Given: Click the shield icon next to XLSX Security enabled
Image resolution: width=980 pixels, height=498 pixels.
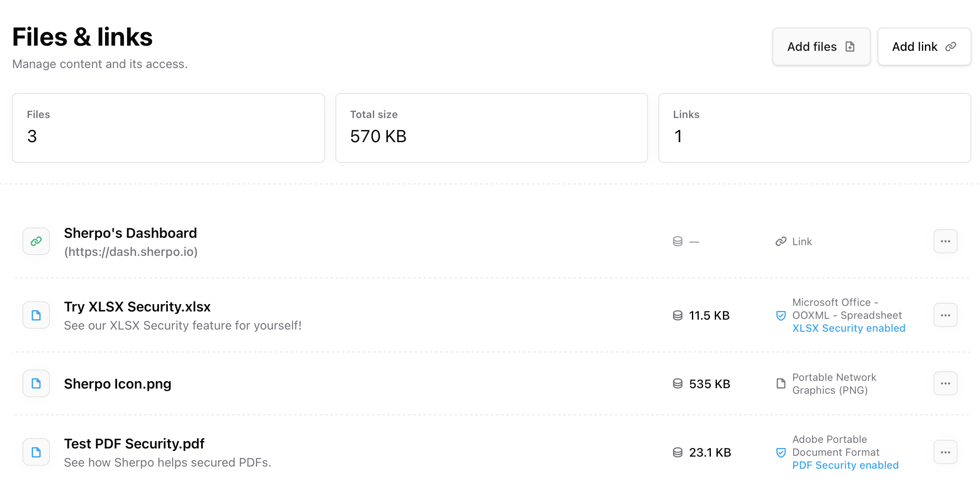Looking at the screenshot, I should tap(781, 316).
